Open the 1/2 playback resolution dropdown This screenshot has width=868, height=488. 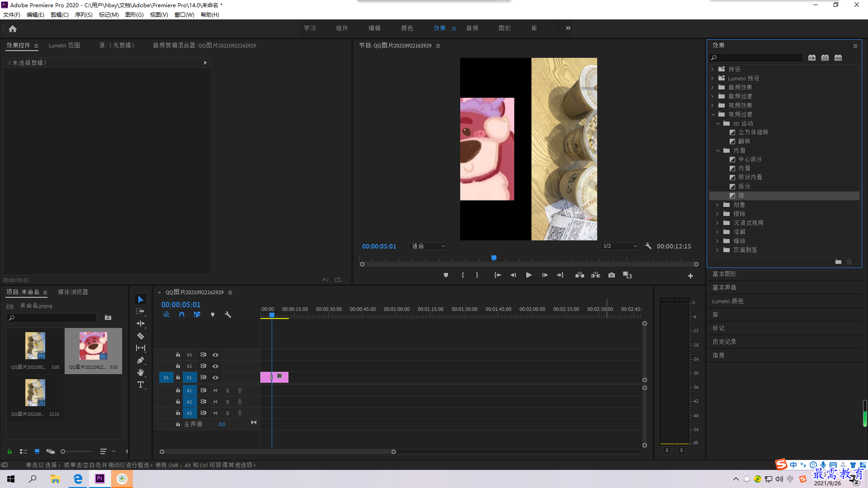(x=620, y=246)
